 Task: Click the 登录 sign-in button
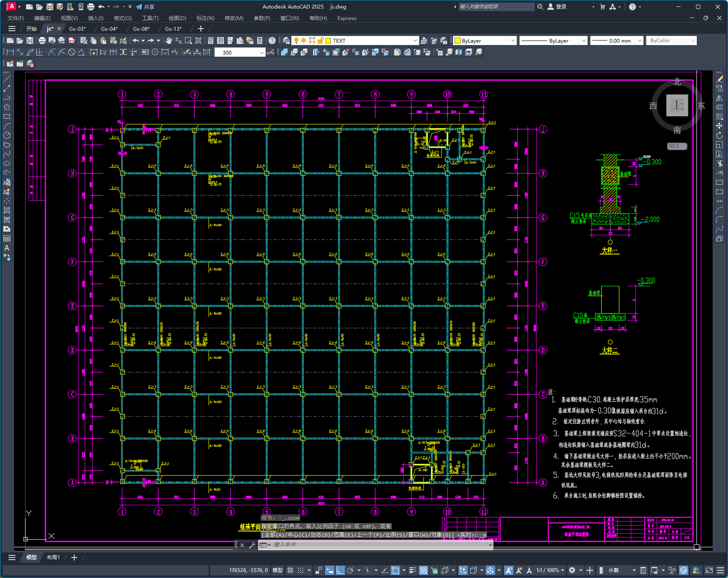pyautogui.click(x=557, y=7)
